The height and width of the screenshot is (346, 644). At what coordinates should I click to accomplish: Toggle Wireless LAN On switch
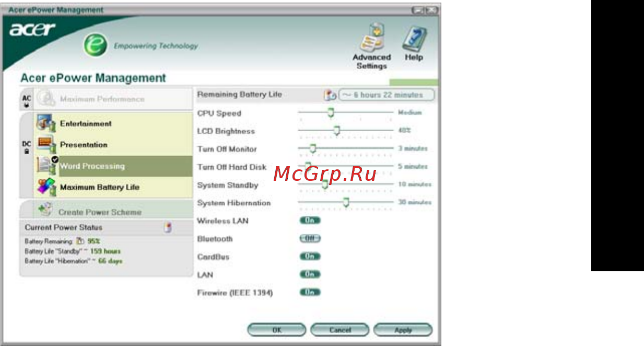(310, 221)
